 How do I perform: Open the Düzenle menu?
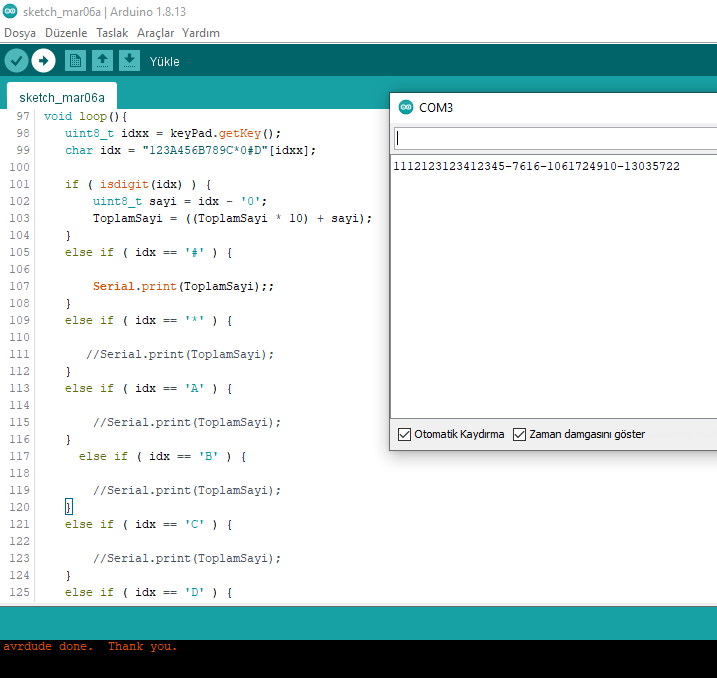tap(66, 33)
